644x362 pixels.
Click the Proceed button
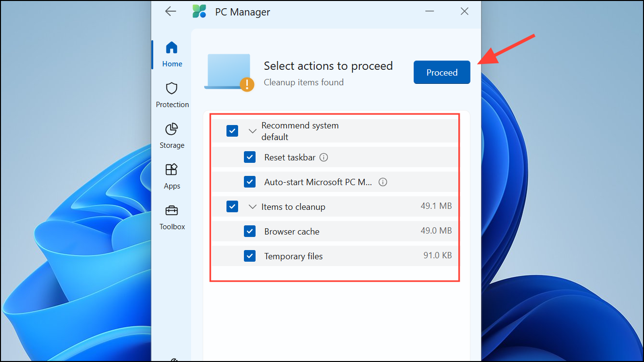(x=442, y=72)
